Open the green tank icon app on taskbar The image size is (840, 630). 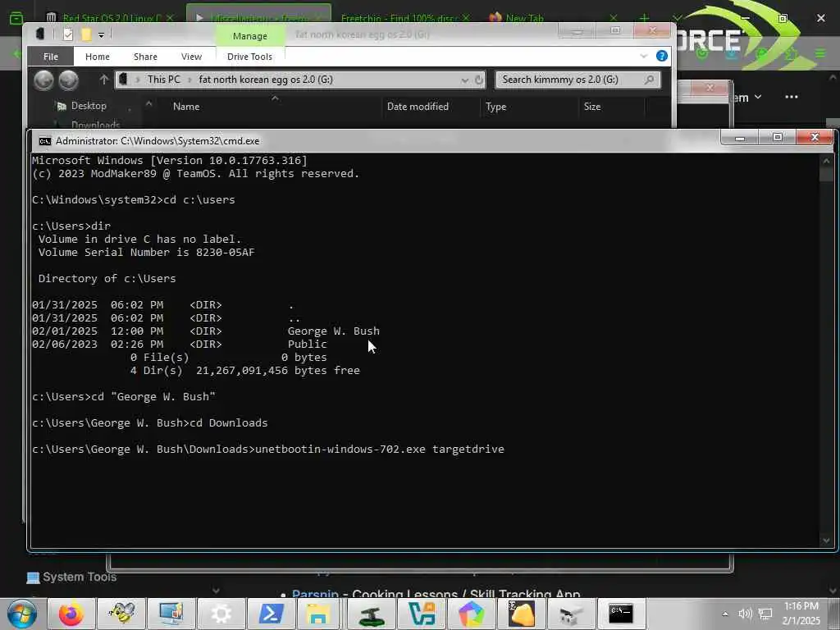tap(371, 614)
